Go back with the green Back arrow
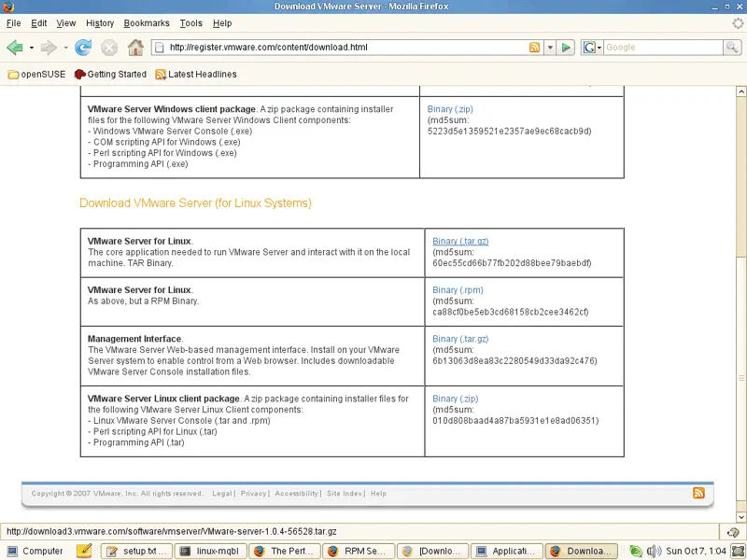The image size is (747, 560). pos(15,48)
